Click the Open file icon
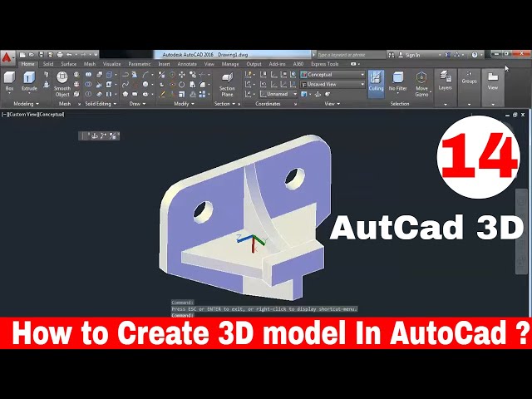 pyautogui.click(x=32, y=55)
